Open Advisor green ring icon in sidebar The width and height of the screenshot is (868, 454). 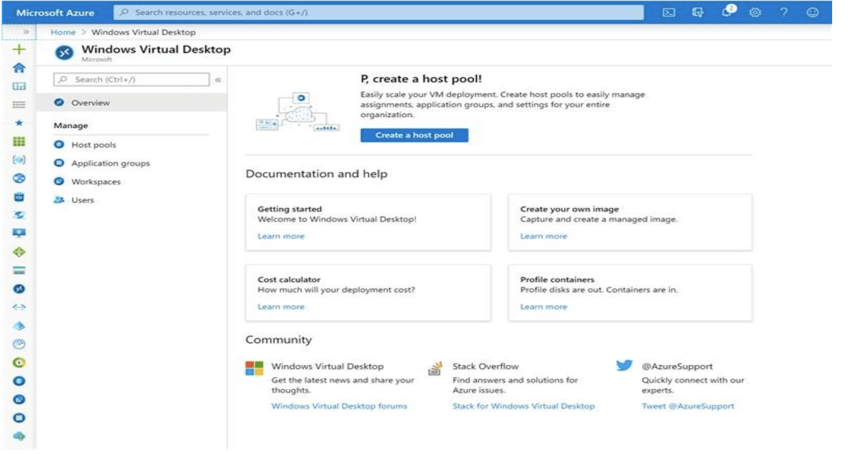[x=20, y=362]
